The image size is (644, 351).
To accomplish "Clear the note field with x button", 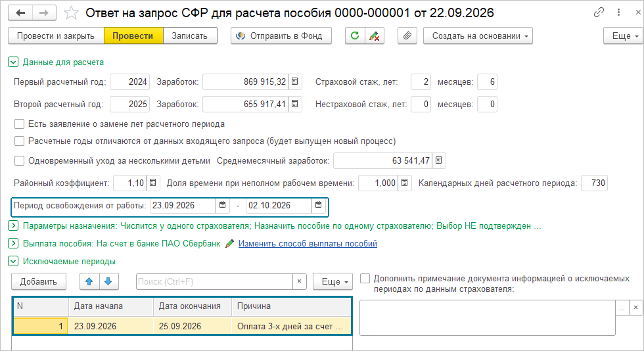I will (636, 308).
